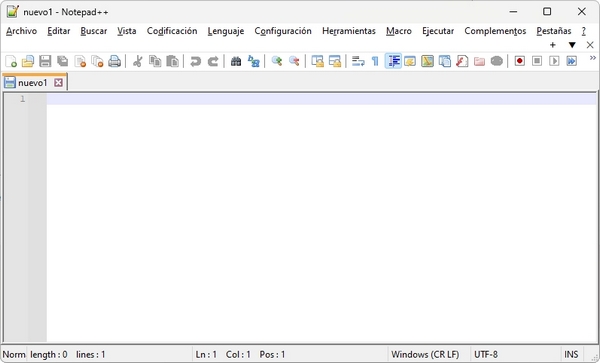The image size is (600, 363).
Task: Open Folder as Workspace icon
Action: [x=479, y=61]
